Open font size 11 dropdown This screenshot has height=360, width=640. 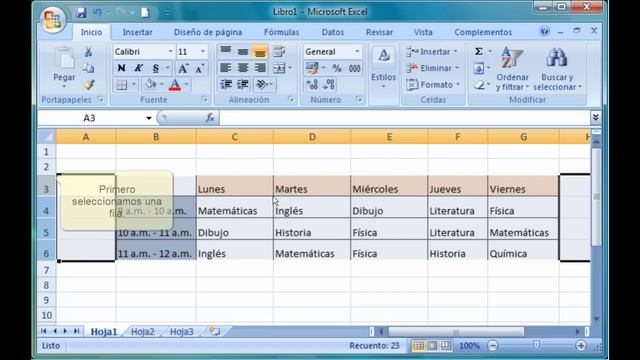[203, 52]
